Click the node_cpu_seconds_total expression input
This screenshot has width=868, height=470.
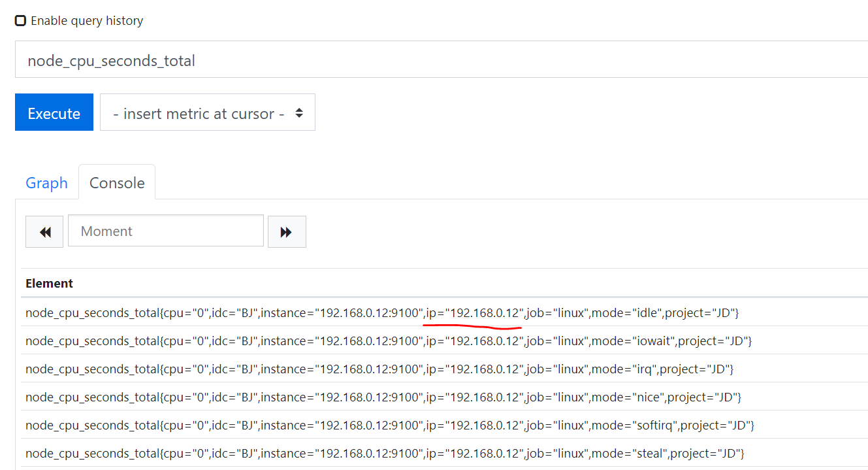click(442, 61)
